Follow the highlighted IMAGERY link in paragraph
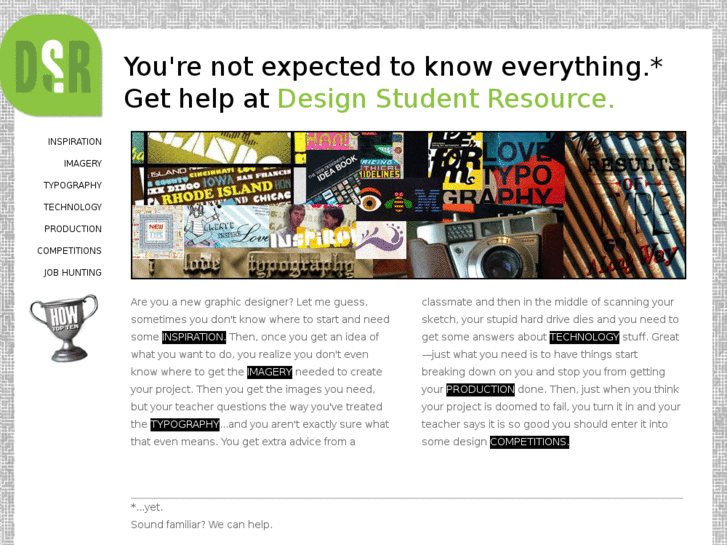 tap(269, 372)
